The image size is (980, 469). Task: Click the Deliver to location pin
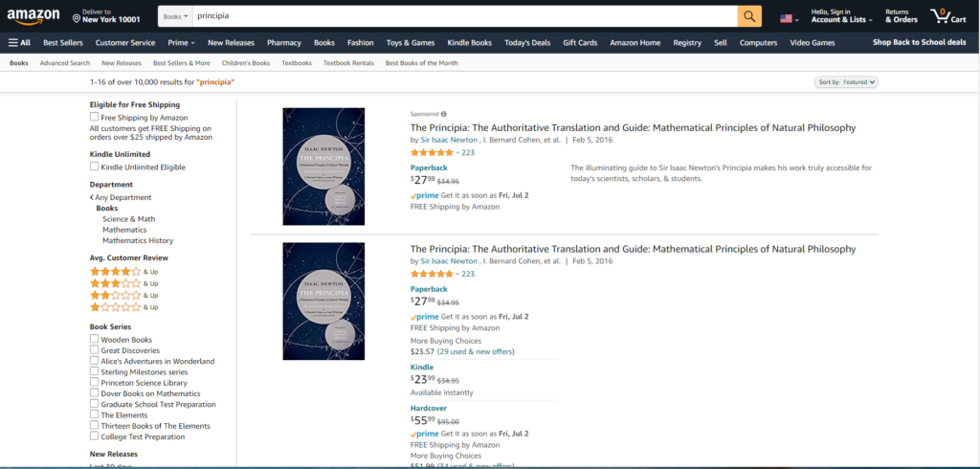click(78, 18)
